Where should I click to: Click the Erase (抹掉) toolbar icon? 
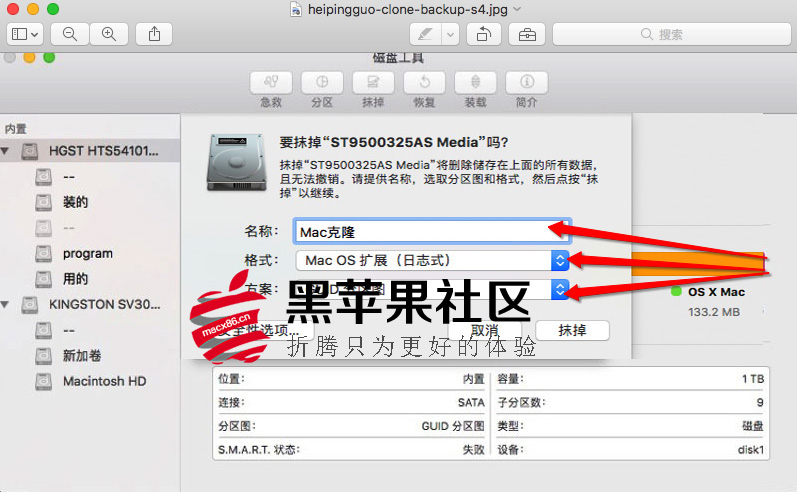coord(373,83)
